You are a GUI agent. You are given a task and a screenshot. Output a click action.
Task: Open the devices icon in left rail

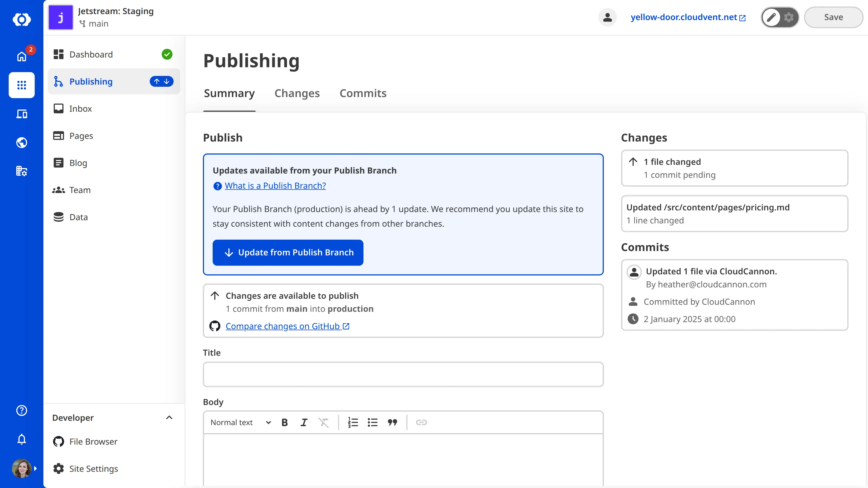pyautogui.click(x=22, y=114)
